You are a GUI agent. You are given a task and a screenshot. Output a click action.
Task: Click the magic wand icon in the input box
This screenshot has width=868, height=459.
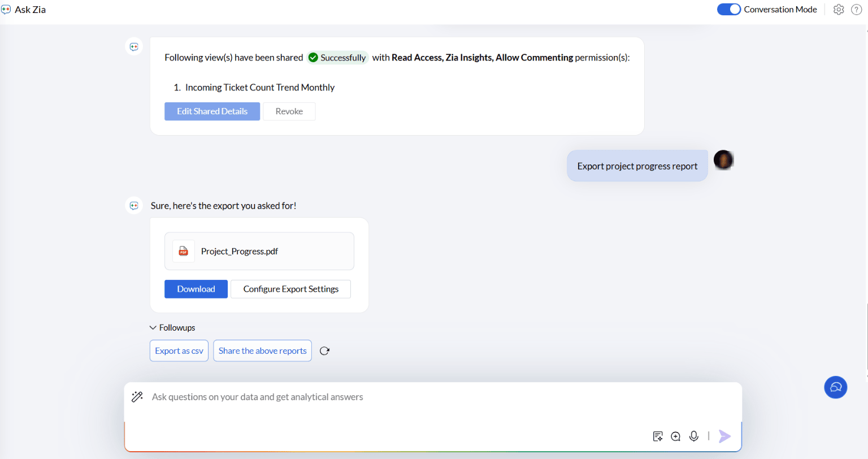pos(137,397)
